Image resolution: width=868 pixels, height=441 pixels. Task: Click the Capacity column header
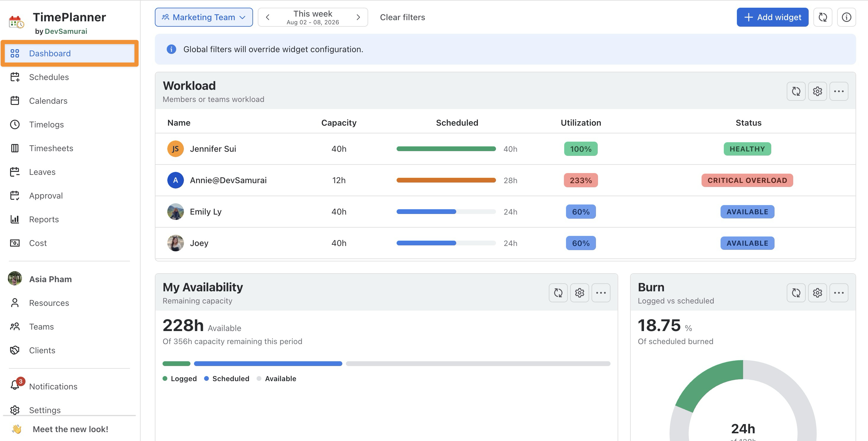339,123
